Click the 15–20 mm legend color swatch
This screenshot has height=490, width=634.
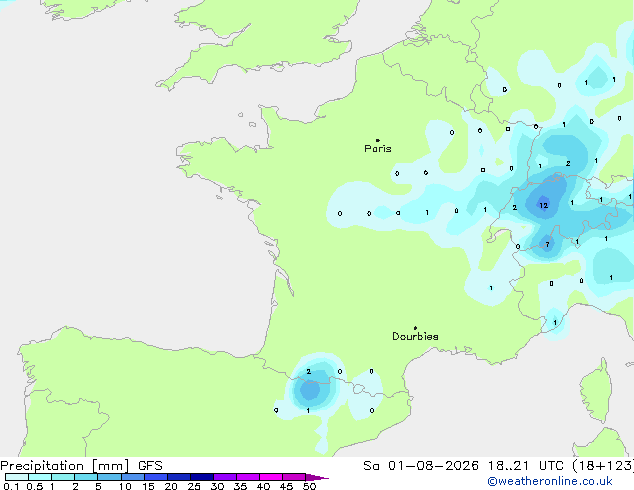pos(156,477)
